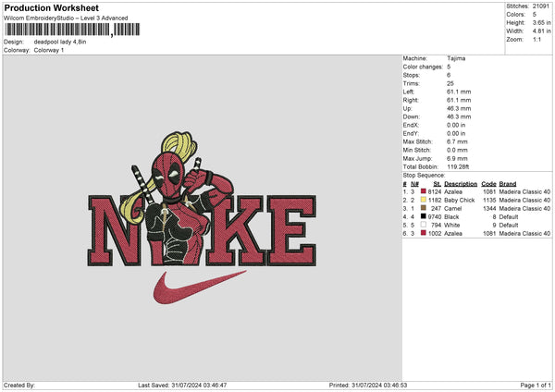Image resolution: width=555 pixels, height=392 pixels.
Task: Select the Colors value '5' in header
Action: (535, 15)
